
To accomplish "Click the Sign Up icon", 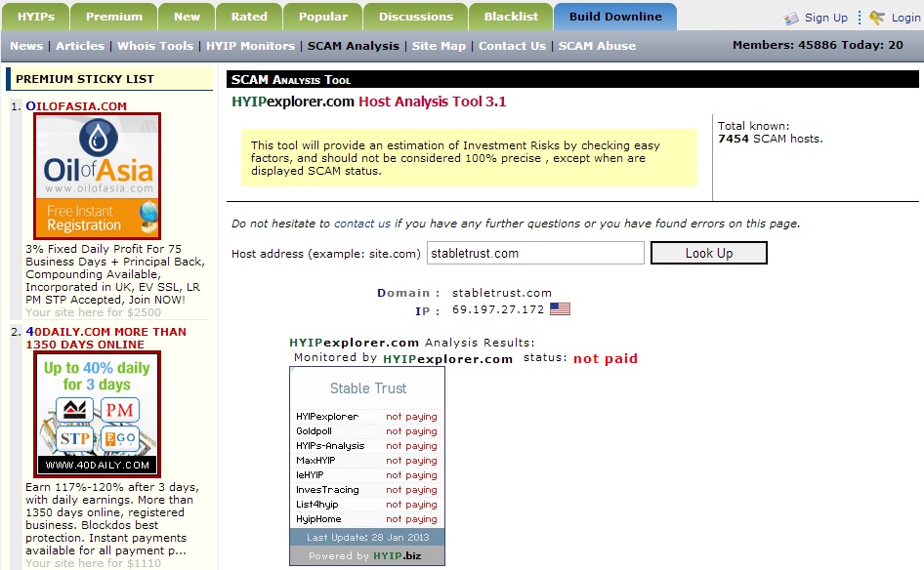I will pos(791,19).
